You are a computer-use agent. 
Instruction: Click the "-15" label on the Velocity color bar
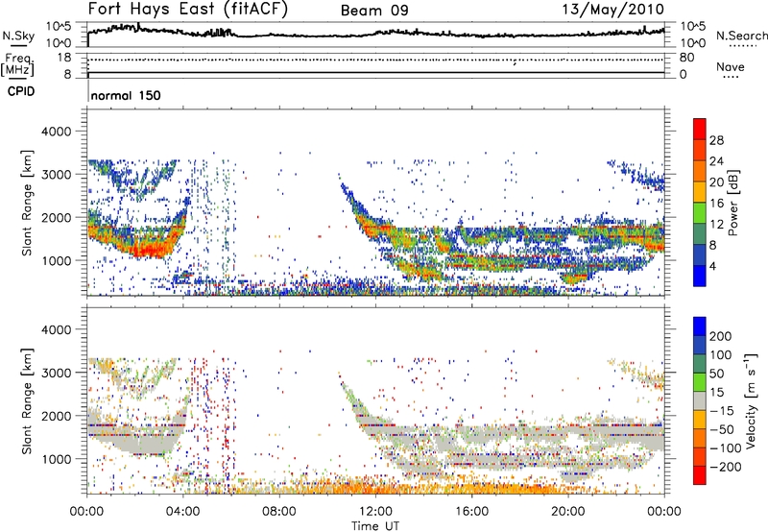[x=721, y=410]
